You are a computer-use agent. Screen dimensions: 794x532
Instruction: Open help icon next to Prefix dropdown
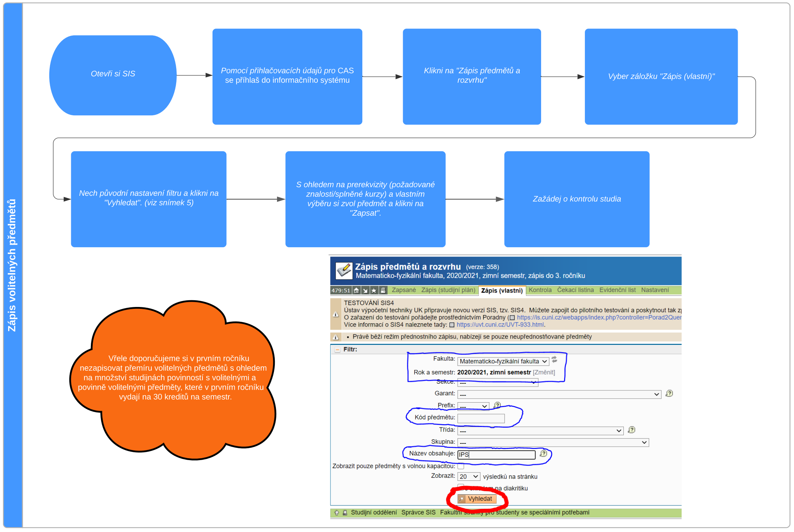(497, 405)
